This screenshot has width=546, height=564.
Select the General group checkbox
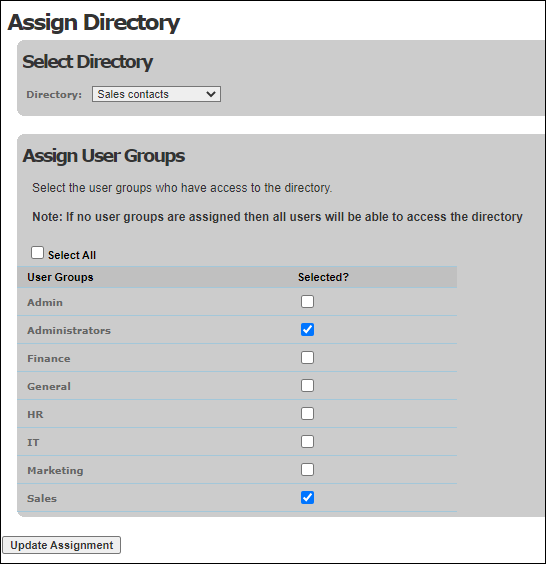[x=307, y=386]
